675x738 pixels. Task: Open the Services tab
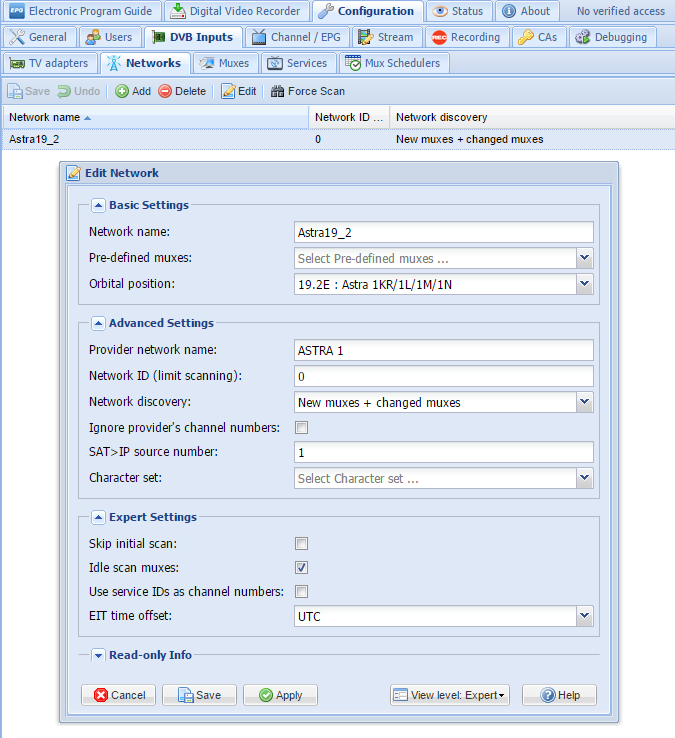297,63
